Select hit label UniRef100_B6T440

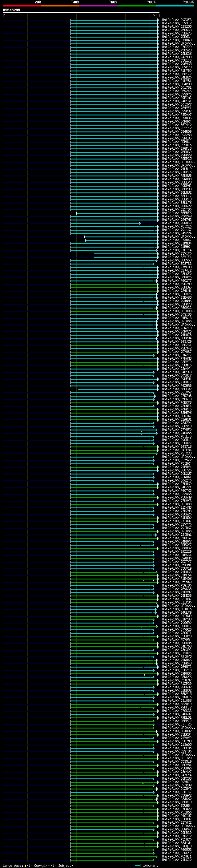coord(176,125)
